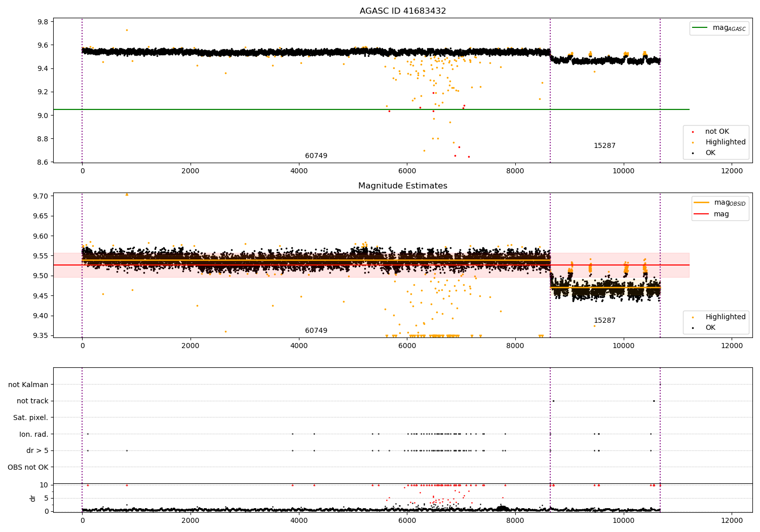This screenshot has width=760, height=532.
Task: Click the 9.50 tick on middle y-axis
Action: click(x=41, y=276)
